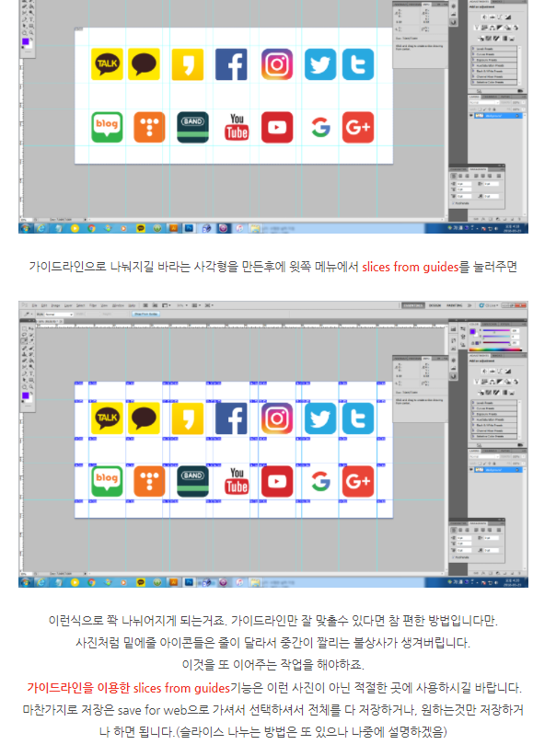Viewport: 533px width, 756px height.
Task: Open the Window menu in lower Photoshop window
Action: 118,305
